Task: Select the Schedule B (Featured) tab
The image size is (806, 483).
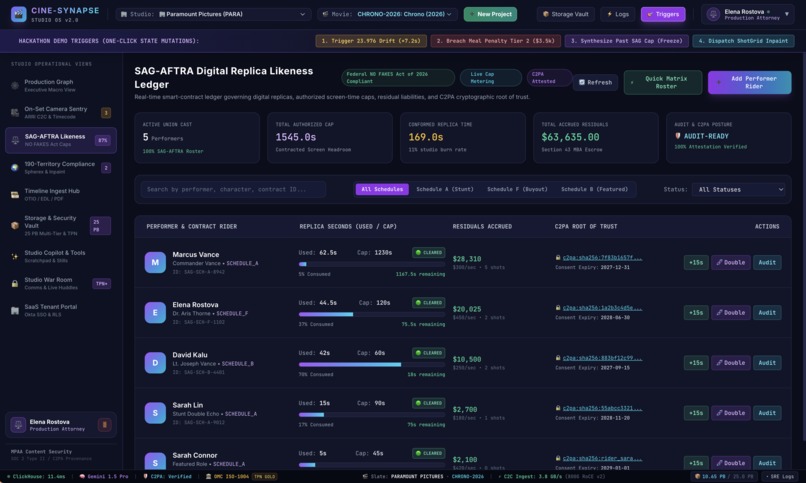Action: pyautogui.click(x=594, y=190)
